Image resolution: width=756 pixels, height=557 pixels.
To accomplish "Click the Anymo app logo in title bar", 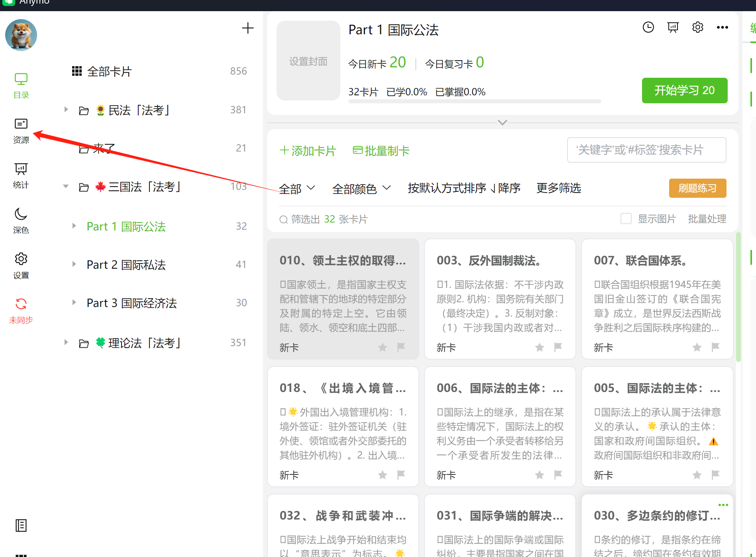I will 9,2.
